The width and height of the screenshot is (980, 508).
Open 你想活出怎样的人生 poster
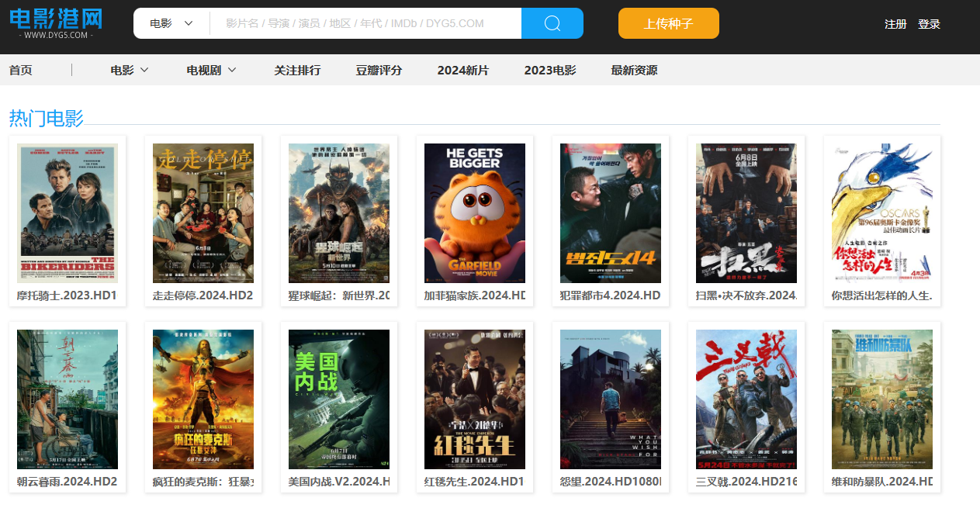click(x=882, y=213)
